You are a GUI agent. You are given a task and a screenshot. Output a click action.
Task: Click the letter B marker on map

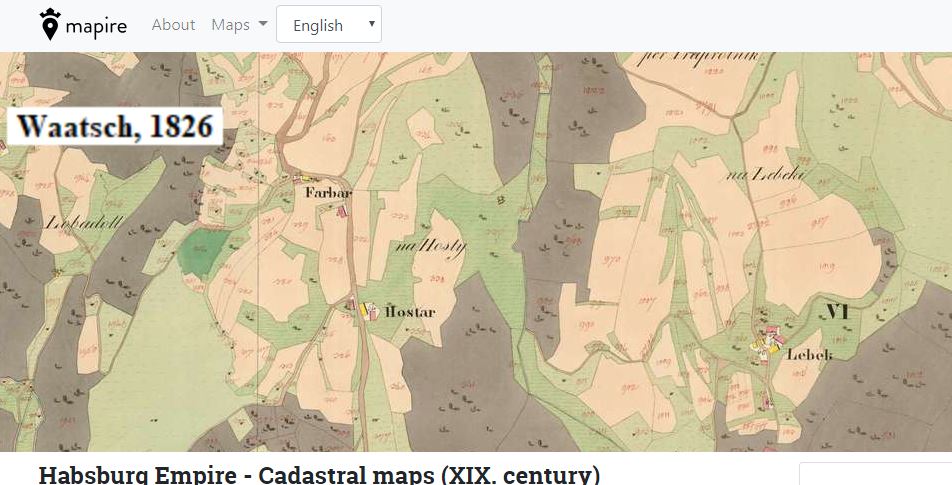coord(500,200)
